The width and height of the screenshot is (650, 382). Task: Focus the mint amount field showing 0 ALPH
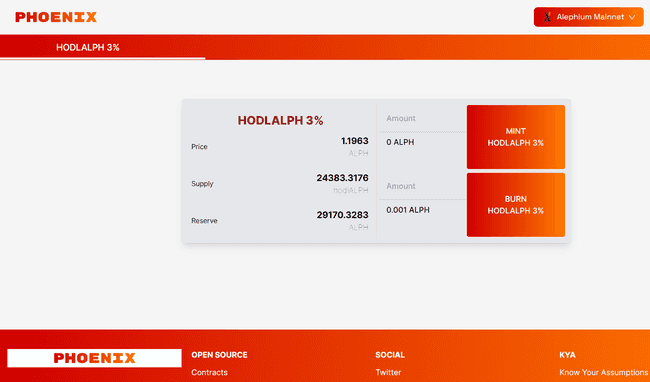422,142
